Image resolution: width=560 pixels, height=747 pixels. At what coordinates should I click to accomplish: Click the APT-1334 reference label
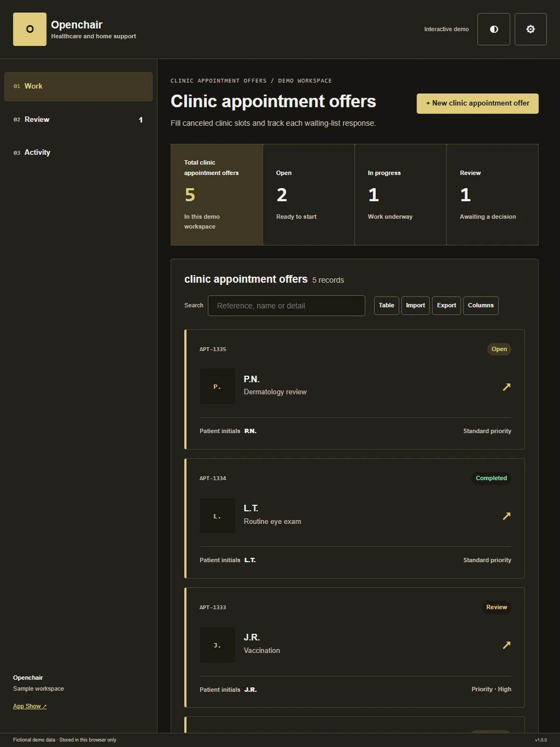tap(213, 479)
